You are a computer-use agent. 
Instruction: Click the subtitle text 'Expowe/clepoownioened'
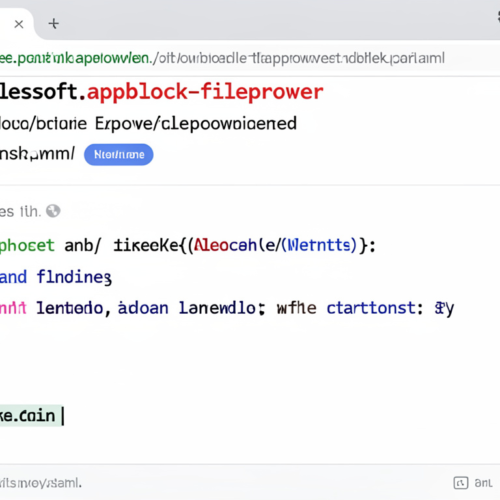196,124
